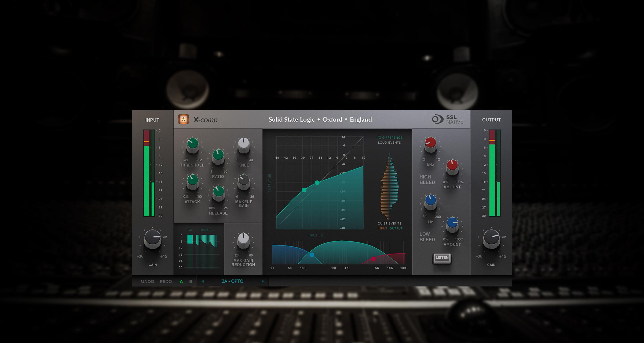Image resolution: width=644 pixels, height=343 pixels.
Task: Click the output level meter
Action: [495, 173]
